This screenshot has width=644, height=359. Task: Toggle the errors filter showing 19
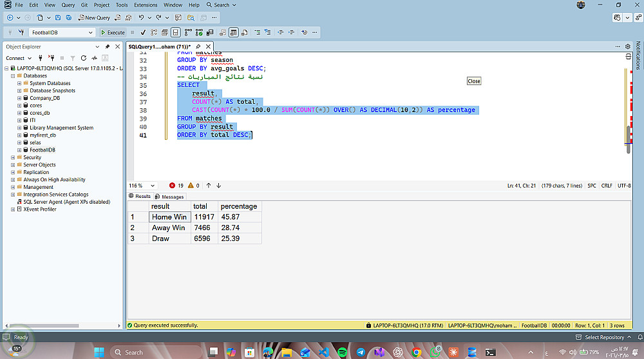coord(176,186)
